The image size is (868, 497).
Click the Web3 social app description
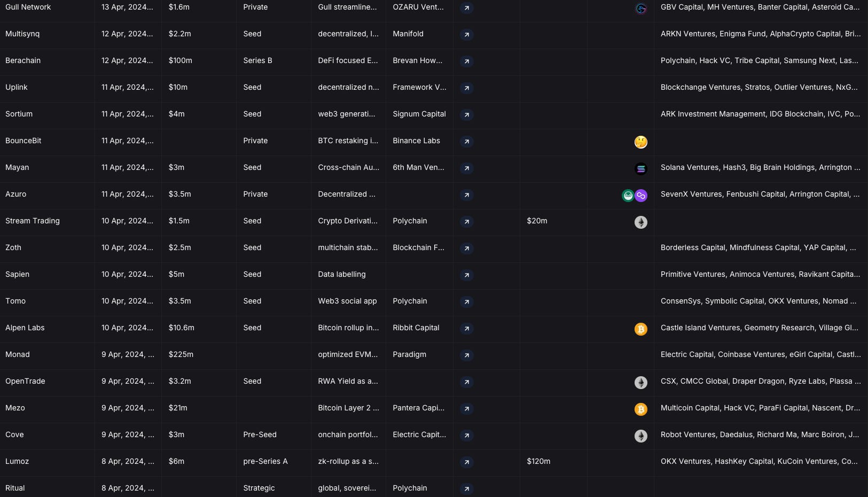pos(347,301)
